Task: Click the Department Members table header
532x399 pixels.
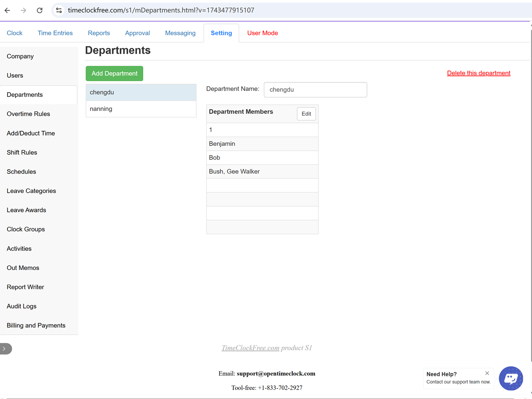Action: coord(241,112)
